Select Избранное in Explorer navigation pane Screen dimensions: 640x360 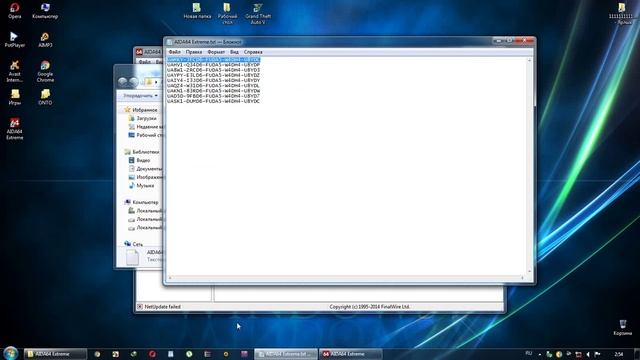coord(141,110)
